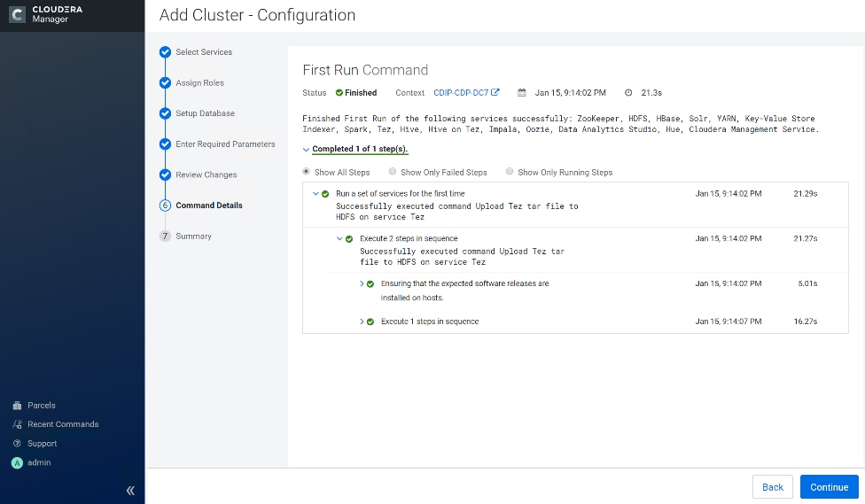
Task: Select Show Only Running Steps radio
Action: click(x=510, y=172)
